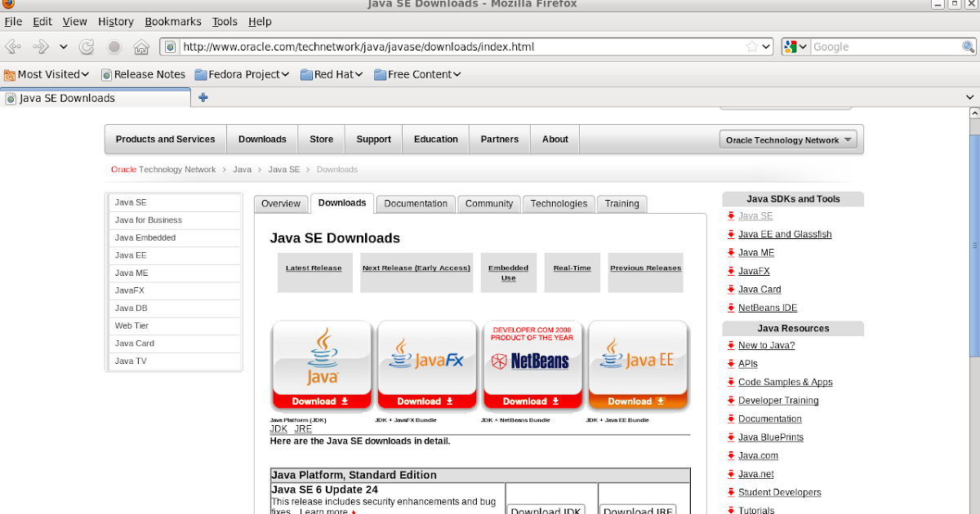Open Products and Services nav item
This screenshot has width=980, height=514.
coord(165,140)
